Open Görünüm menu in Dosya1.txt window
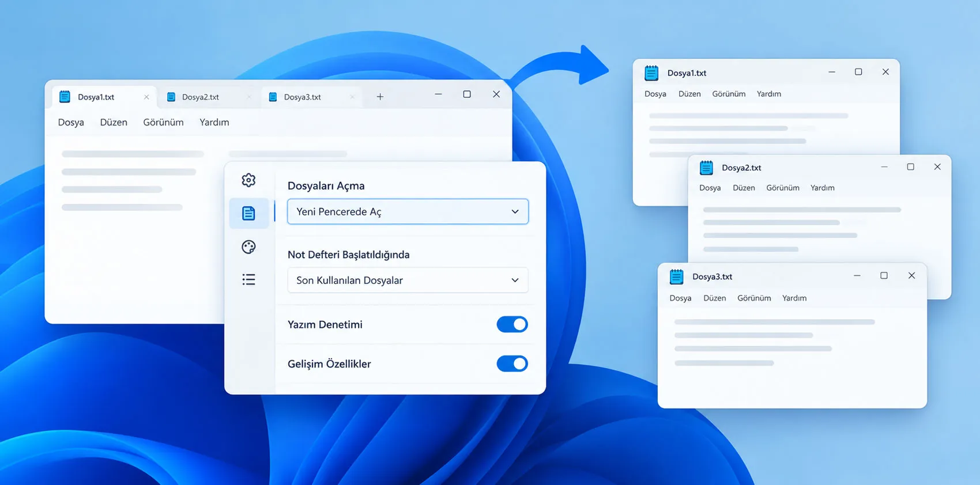 click(729, 94)
